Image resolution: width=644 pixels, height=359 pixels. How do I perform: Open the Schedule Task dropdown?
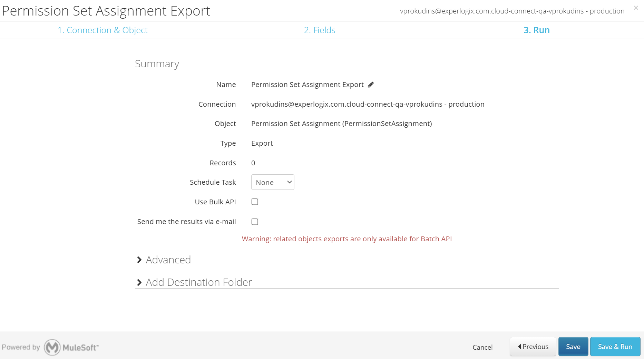pos(273,182)
